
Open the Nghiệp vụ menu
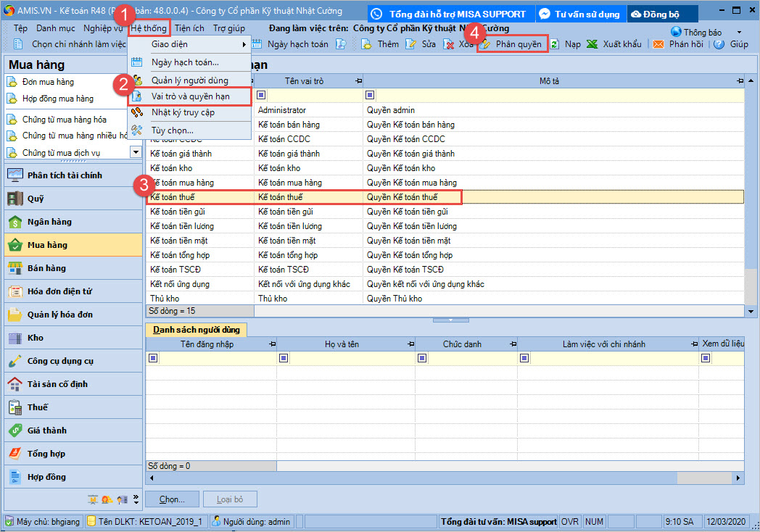102,28
